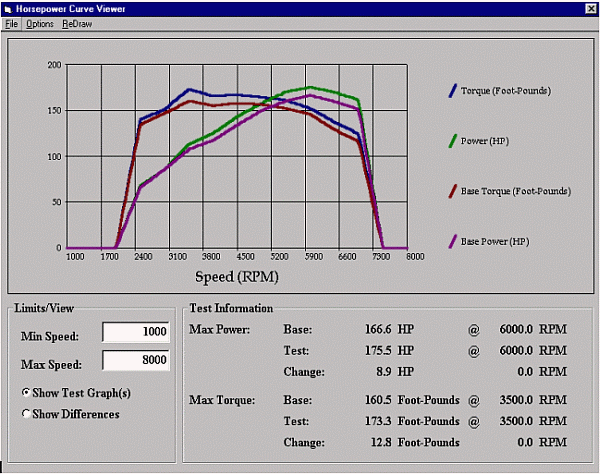Click the Base Power (HP) legend label
This screenshot has width=600, height=474.
pos(495,242)
